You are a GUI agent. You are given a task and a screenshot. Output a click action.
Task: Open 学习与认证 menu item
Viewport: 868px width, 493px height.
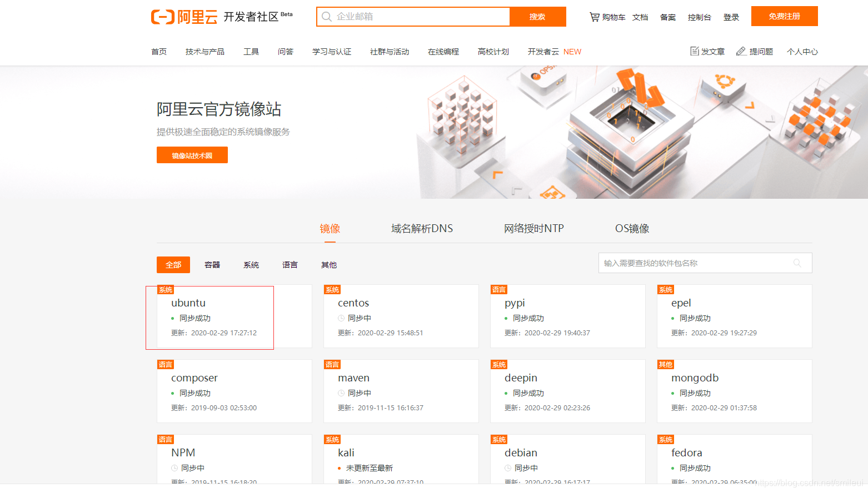(x=332, y=52)
